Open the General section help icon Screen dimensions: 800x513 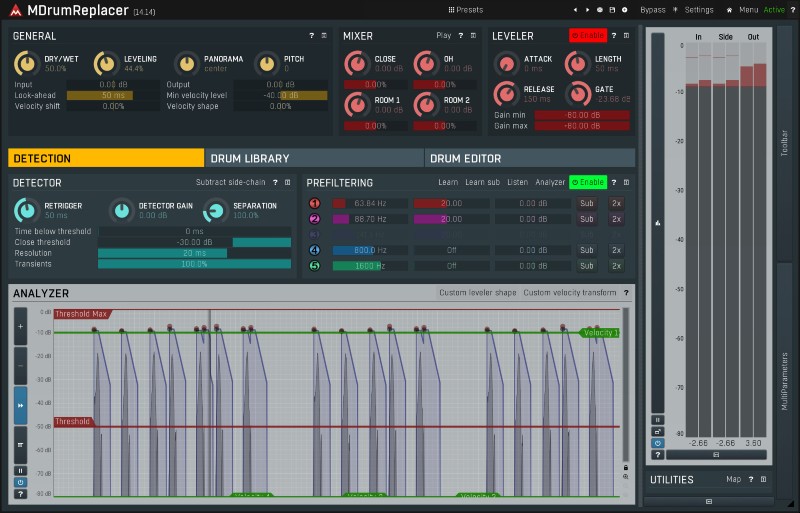click(x=311, y=36)
